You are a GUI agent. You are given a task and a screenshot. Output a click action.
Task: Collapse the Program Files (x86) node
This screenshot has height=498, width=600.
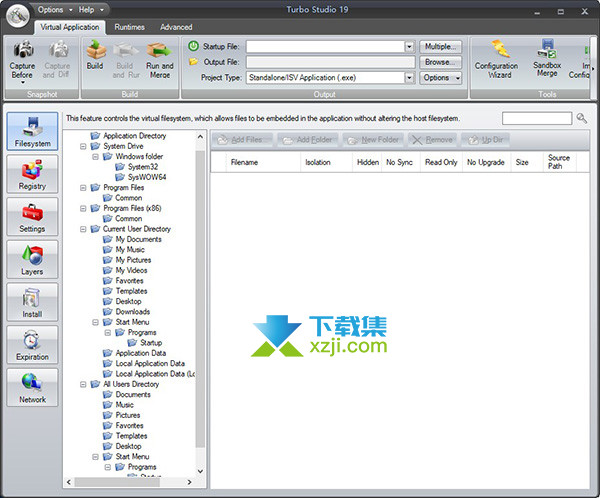pyautogui.click(x=83, y=208)
